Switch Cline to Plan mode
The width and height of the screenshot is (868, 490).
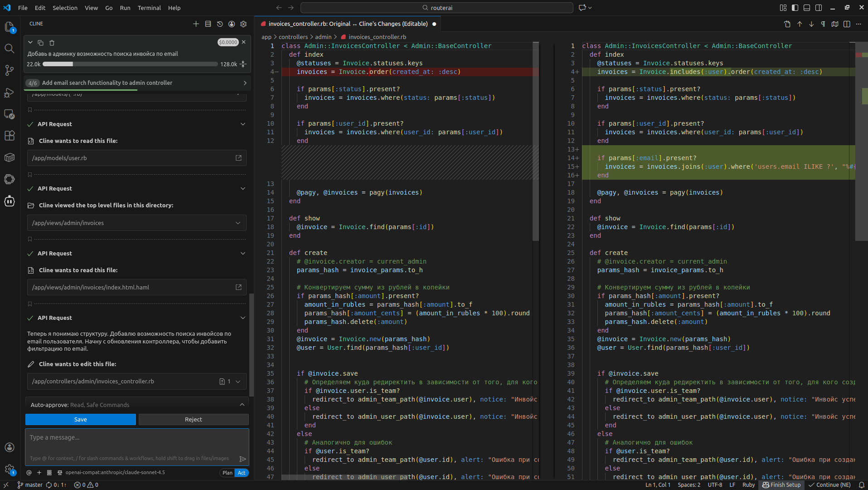click(227, 473)
